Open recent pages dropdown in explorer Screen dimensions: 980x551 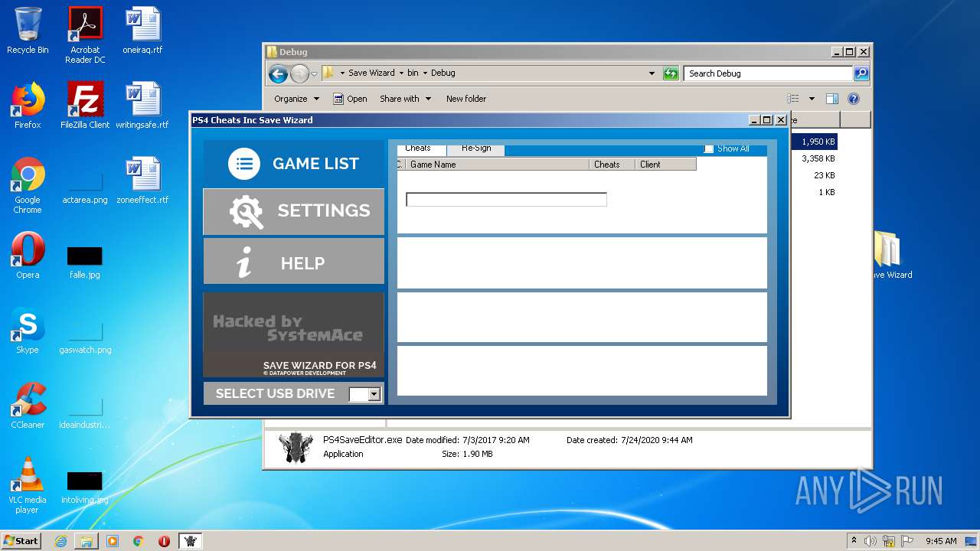click(314, 74)
